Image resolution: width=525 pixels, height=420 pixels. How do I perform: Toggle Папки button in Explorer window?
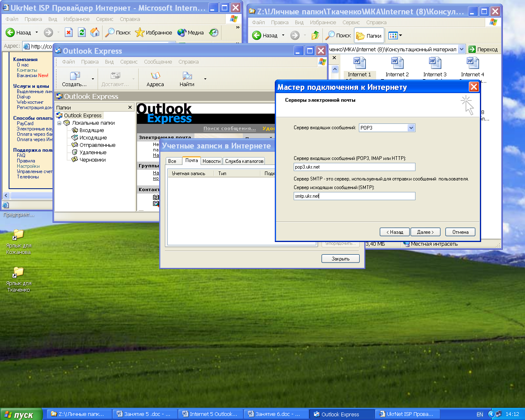(x=369, y=36)
